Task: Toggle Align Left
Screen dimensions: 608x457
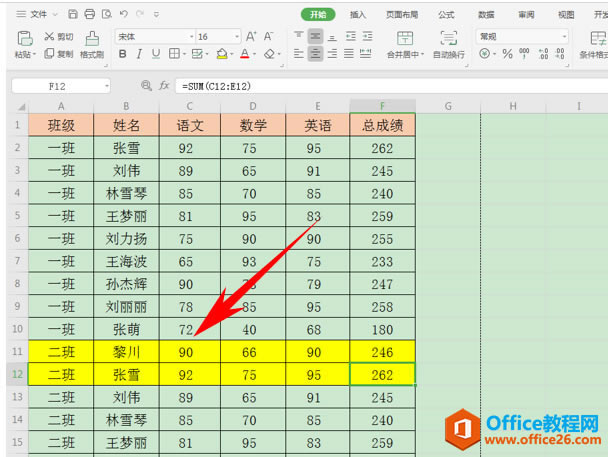Action: coord(299,53)
